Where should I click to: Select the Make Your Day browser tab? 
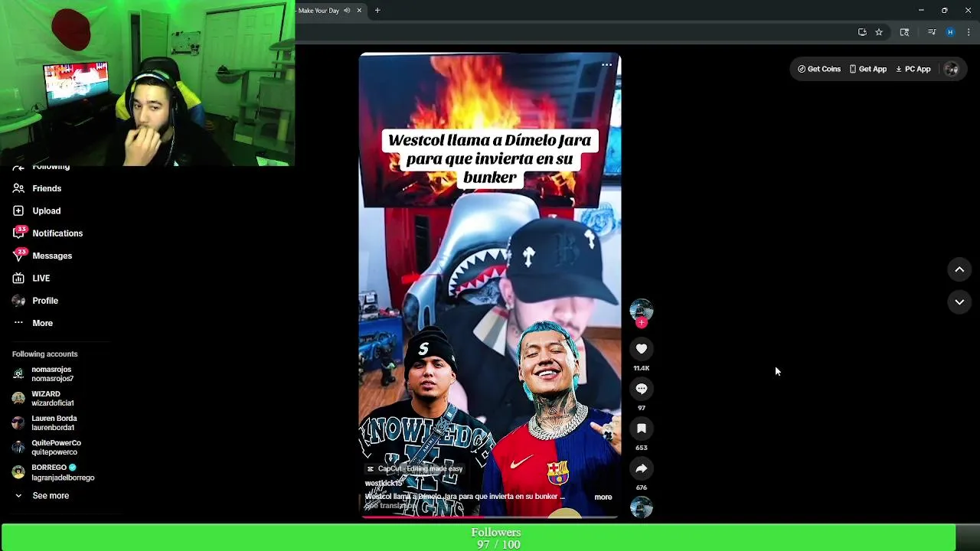click(331, 11)
